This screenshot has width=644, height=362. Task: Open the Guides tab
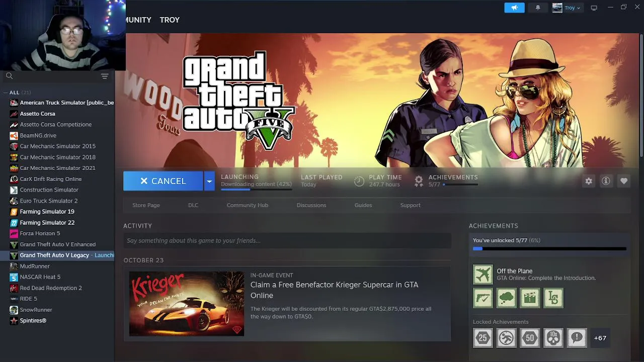[363, 205]
